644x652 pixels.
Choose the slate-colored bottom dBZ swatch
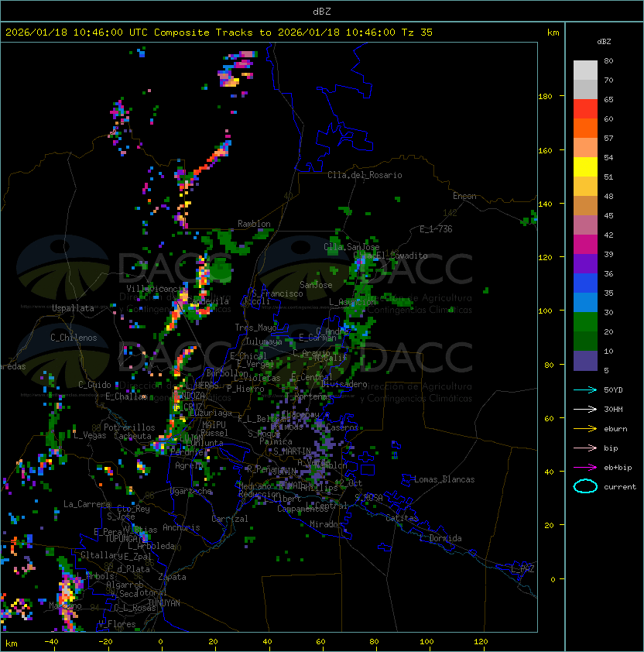pyautogui.click(x=585, y=361)
